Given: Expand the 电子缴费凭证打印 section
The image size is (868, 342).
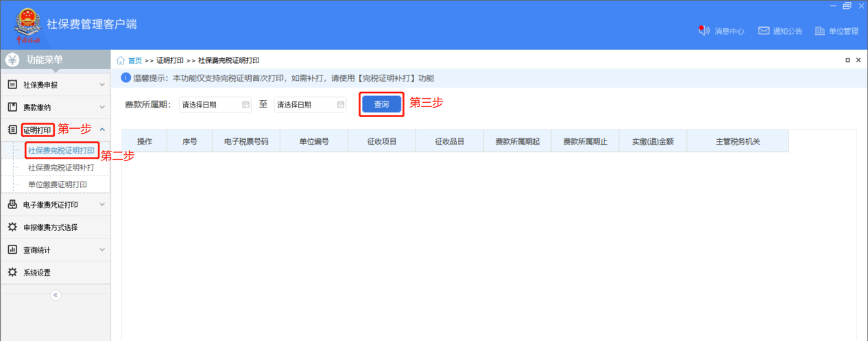Looking at the screenshot, I should pyautogui.click(x=102, y=204).
